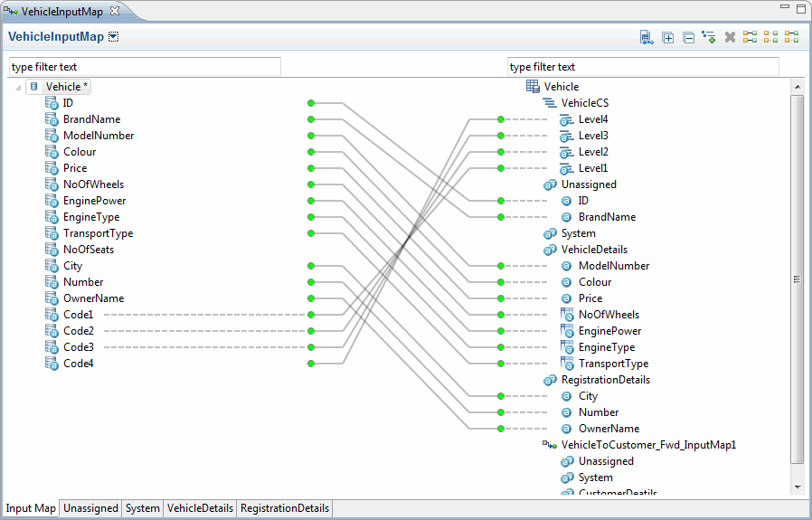Viewport: 812px width, 520px height.
Task: Click the vertical scrollbar down arrow
Action: (x=798, y=487)
